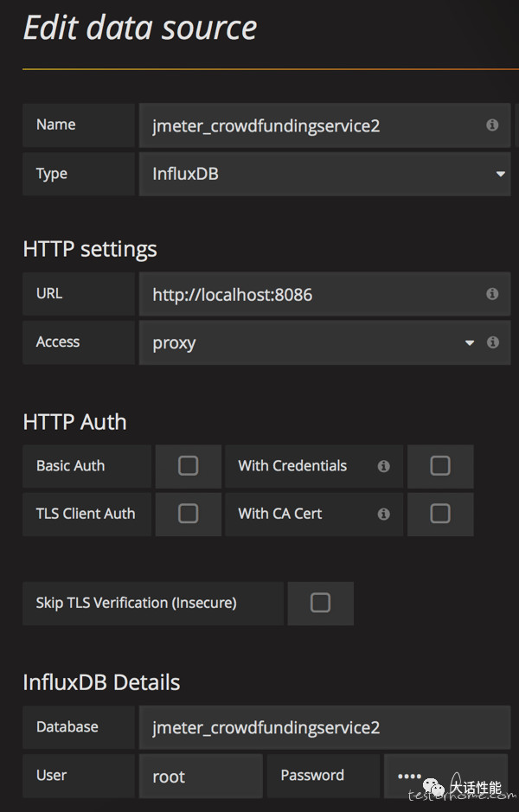This screenshot has width=519, height=812.
Task: Toggle the TLS Client Auth checkbox
Action: tap(188, 514)
